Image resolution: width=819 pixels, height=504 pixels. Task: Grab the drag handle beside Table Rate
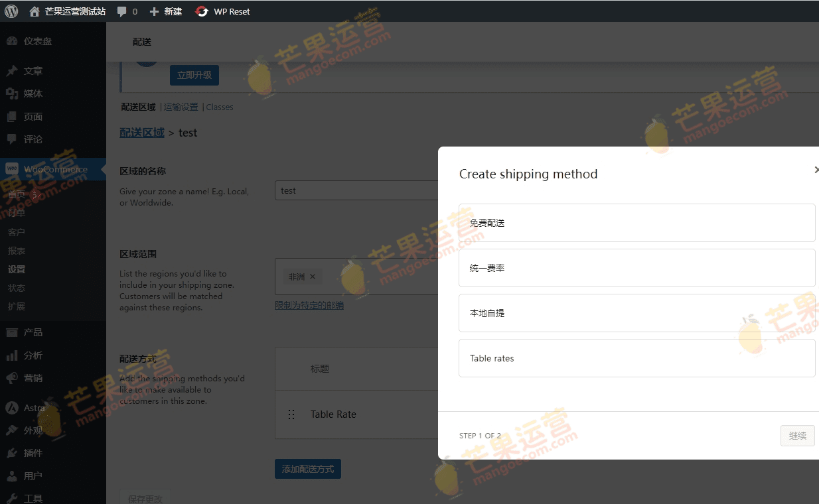click(291, 414)
